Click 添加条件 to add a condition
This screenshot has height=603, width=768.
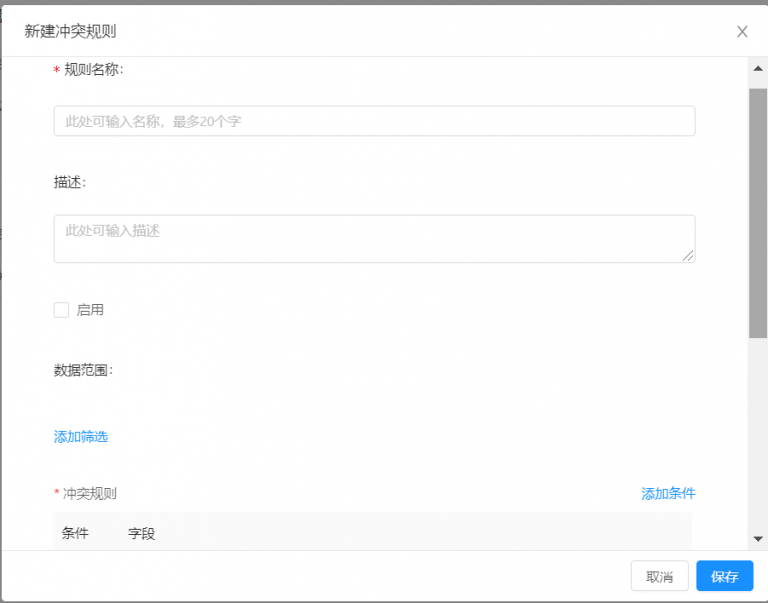[668, 493]
